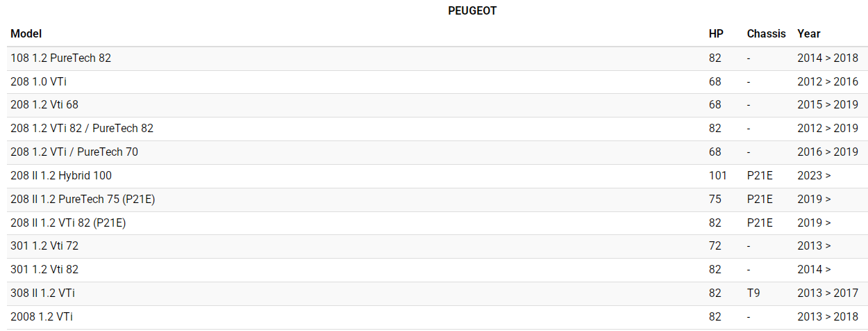This screenshot has width=868, height=331.
Task: Click the Year column header
Action: [808, 33]
